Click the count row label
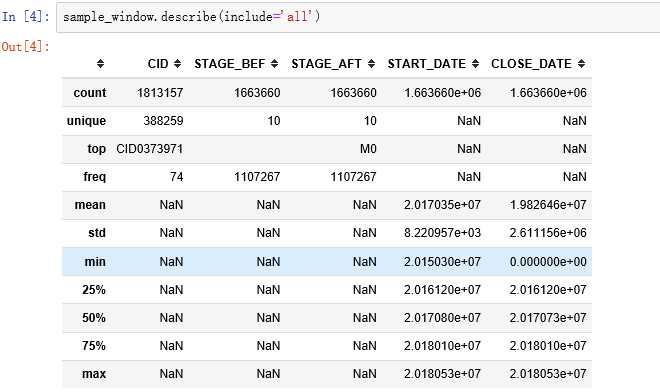 90,93
